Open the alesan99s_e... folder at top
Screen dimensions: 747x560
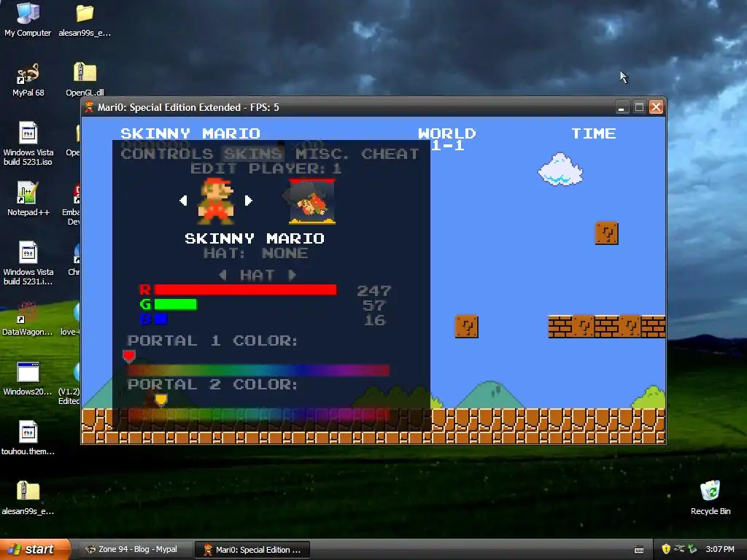click(x=85, y=20)
